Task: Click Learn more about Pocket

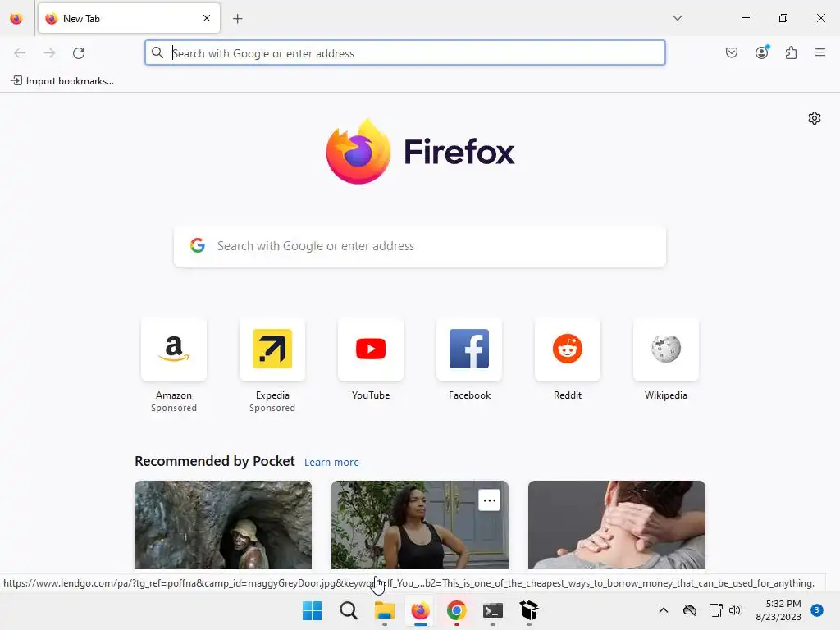Action: [331, 463]
